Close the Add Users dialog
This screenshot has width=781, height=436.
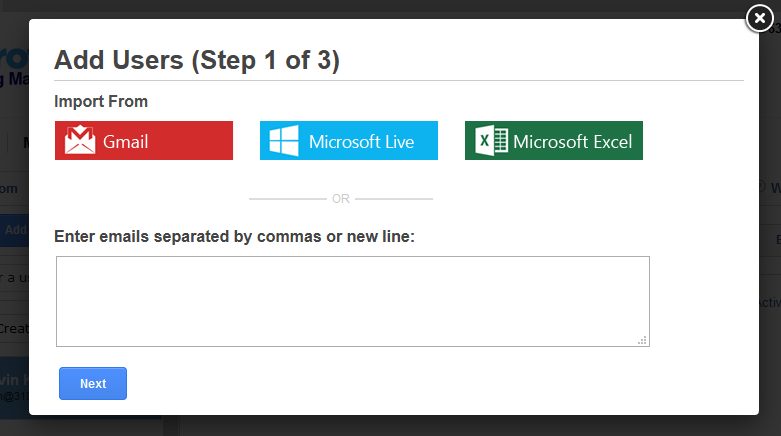pos(760,18)
